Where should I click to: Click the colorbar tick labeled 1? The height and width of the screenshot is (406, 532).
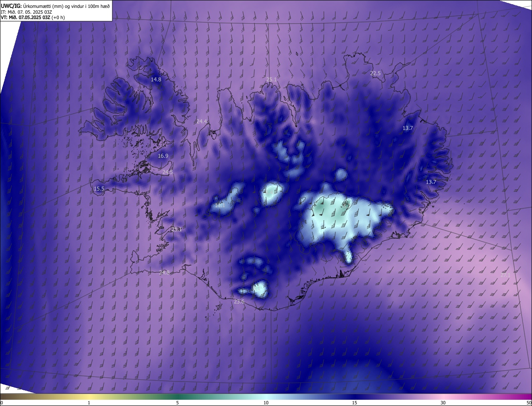pyautogui.click(x=89, y=403)
